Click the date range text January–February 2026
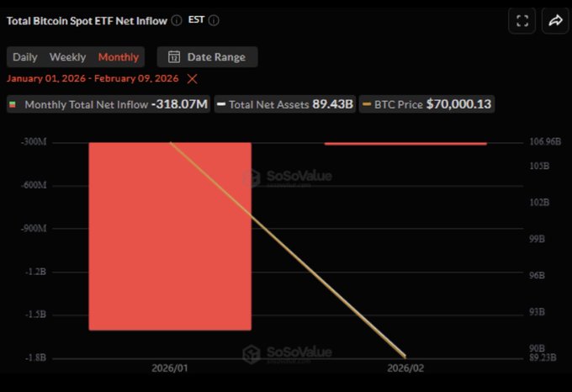 click(x=92, y=78)
